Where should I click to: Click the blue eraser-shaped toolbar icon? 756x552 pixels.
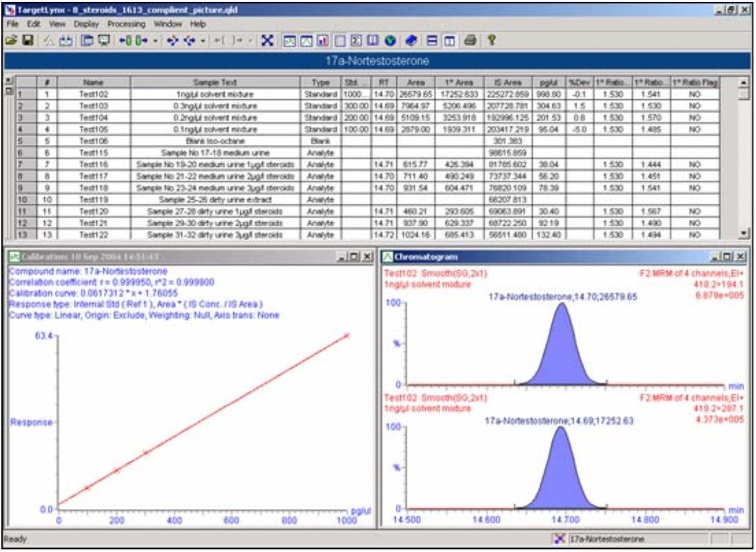pyautogui.click(x=412, y=40)
